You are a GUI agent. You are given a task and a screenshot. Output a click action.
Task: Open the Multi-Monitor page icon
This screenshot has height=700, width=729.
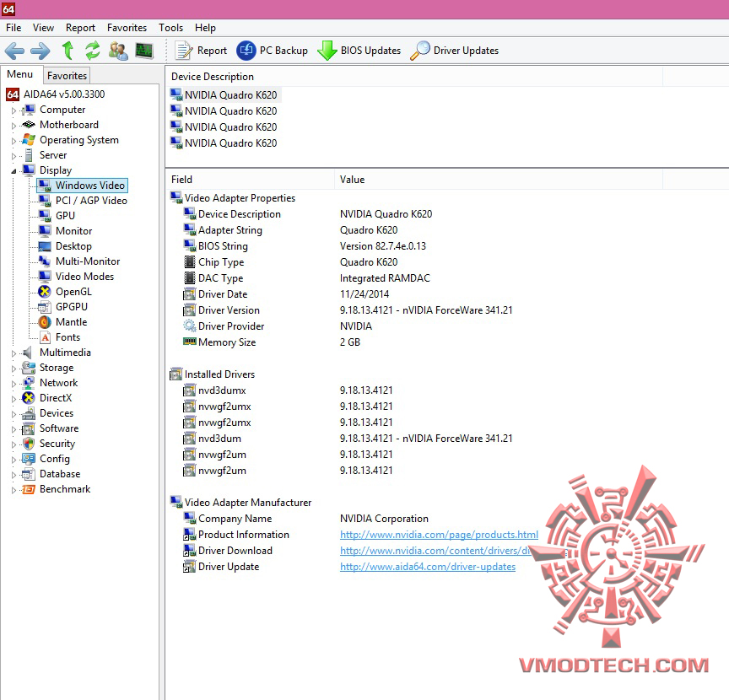pos(45,261)
